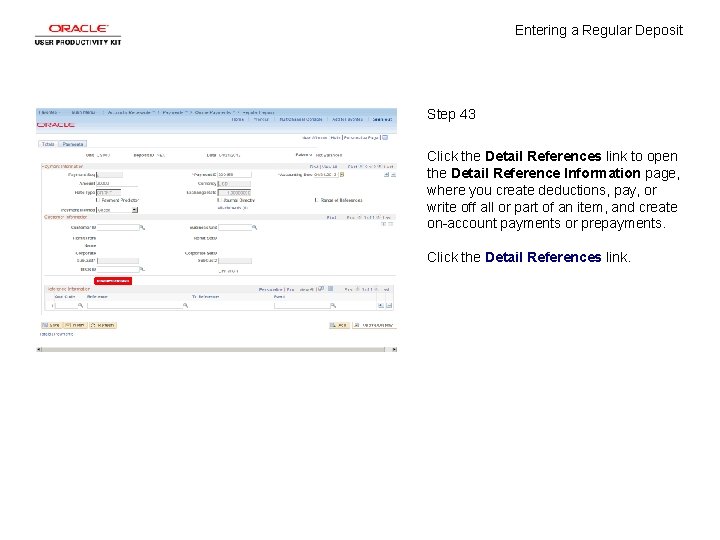The height and width of the screenshot is (540, 720).
Task: Click the Detail References link
Action: [x=113, y=281]
